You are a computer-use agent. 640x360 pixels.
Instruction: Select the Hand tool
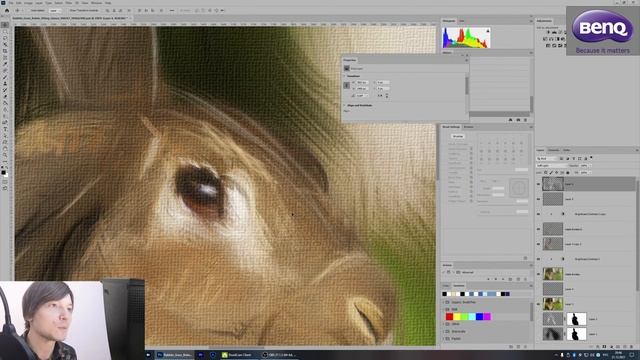click(x=5, y=149)
